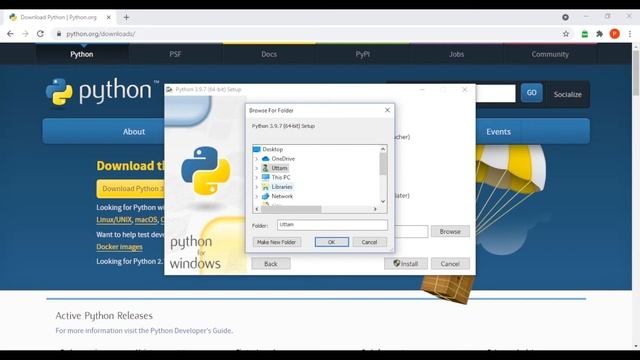Close the Download Python tab
Image resolution: width=640 pixels, height=360 pixels.
pyautogui.click(x=109, y=17)
